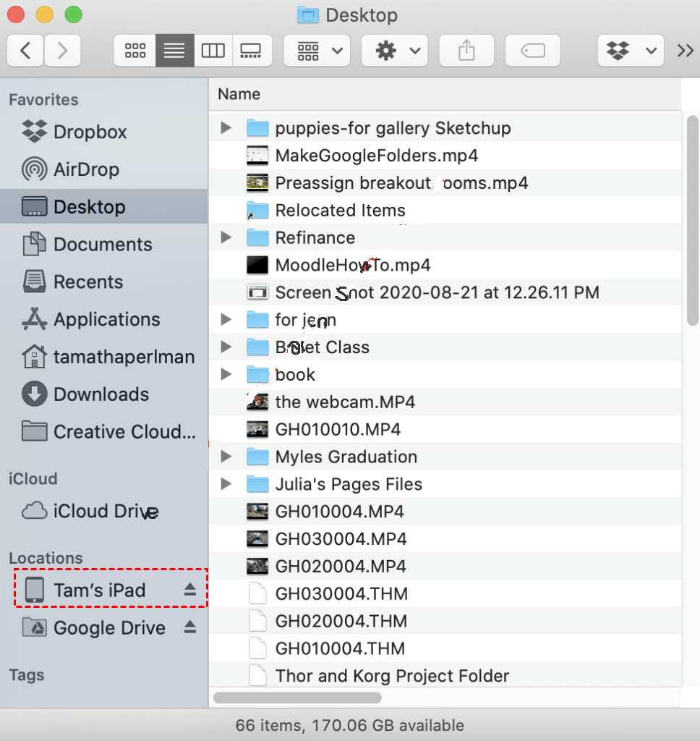Expand the for jenn folder
This screenshot has width=700, height=741.
226,319
